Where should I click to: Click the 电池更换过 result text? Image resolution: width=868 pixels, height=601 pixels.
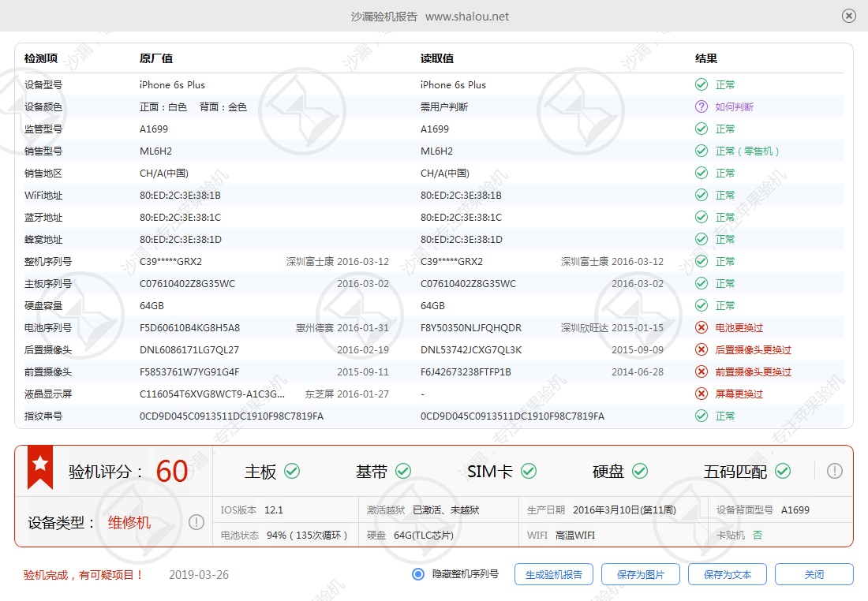pyautogui.click(x=739, y=327)
